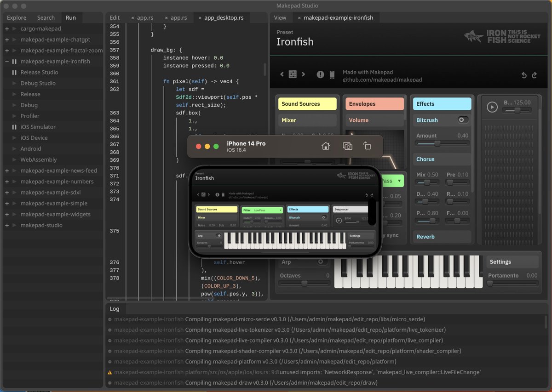
Task: Select makepad-example-simple project row
Action: 53,203
